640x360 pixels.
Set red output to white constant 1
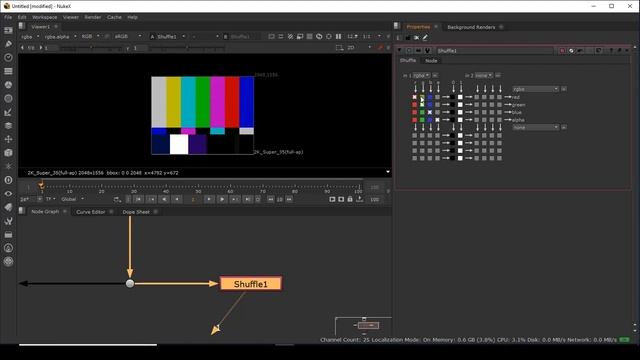click(460, 97)
